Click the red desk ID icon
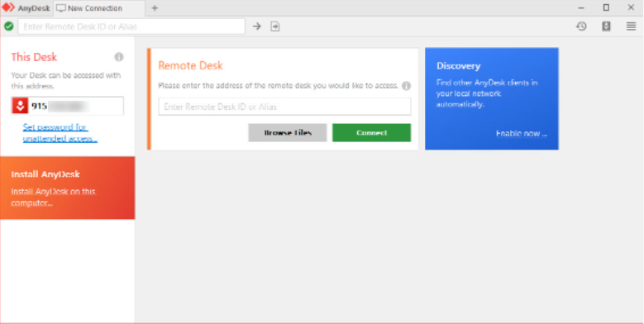This screenshot has height=324, width=644. click(20, 106)
